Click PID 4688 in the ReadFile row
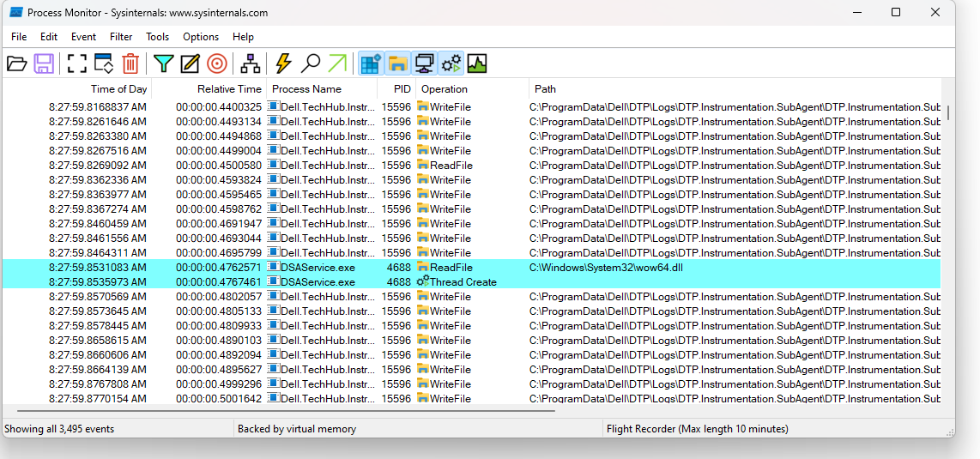This screenshot has width=980, height=459. click(399, 268)
